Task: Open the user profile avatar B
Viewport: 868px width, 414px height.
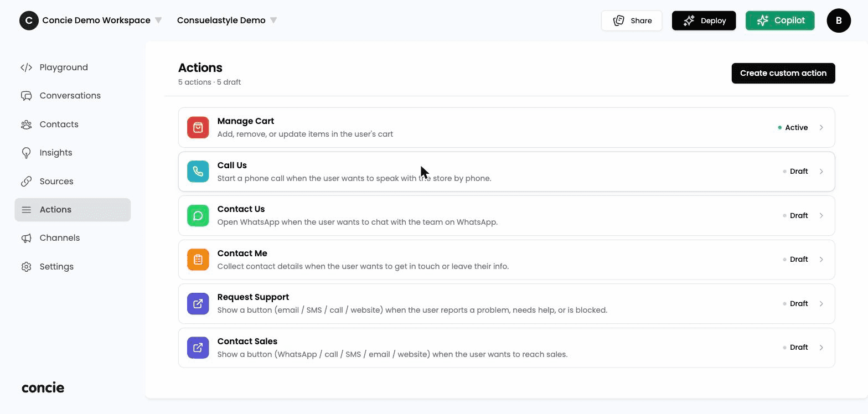Action: pos(839,20)
